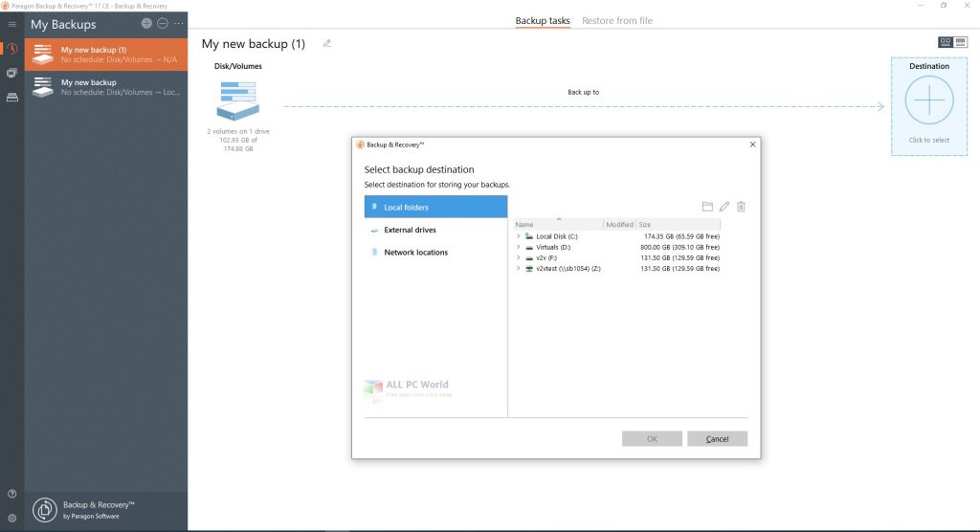This screenshot has width=980, height=532.
Task: Click the Destination plus circle
Action: (929, 100)
